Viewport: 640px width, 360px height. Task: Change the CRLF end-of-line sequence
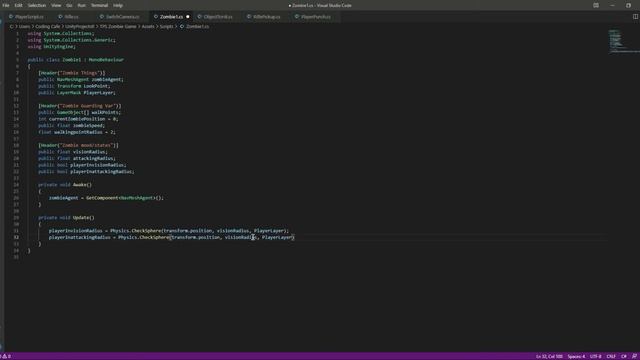(x=611, y=356)
